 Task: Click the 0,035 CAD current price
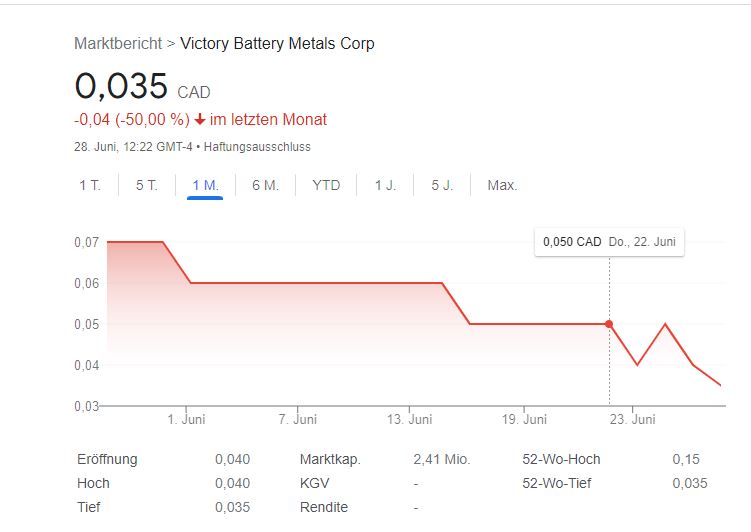tap(122, 86)
